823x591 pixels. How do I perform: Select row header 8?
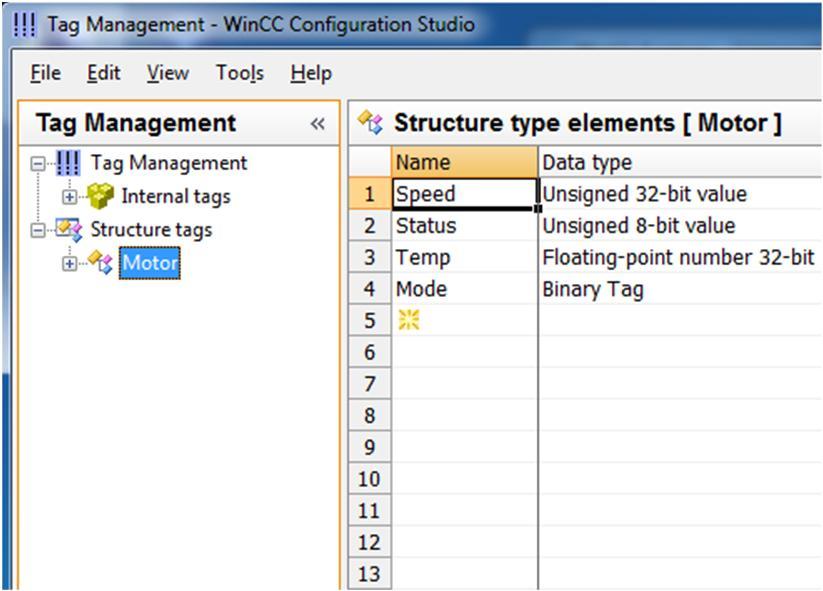coord(370,415)
